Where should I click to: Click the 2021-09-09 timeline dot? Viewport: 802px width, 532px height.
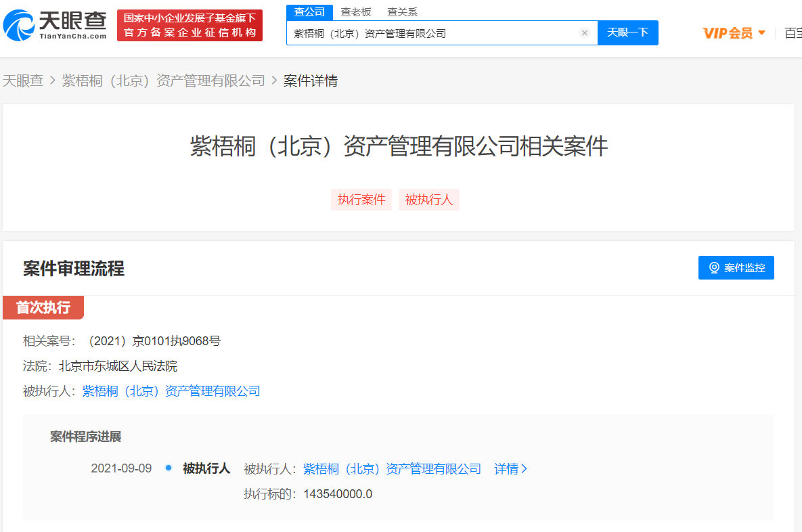tap(169, 468)
